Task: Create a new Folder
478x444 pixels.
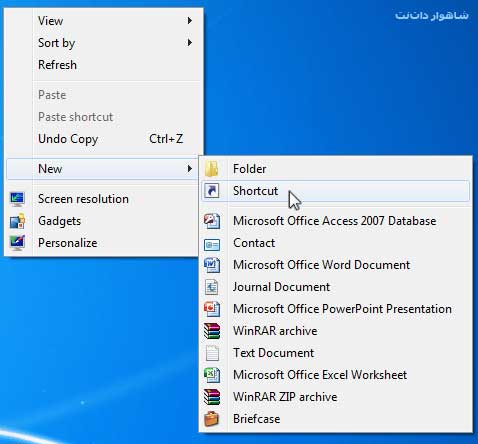Action: tap(335, 169)
